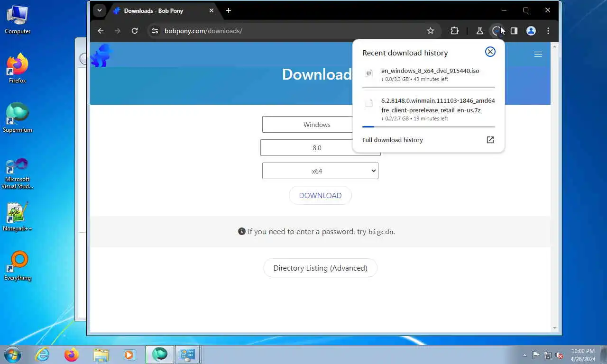This screenshot has width=607, height=364.
Task: Go forward with the forward arrow
Action: coord(118,31)
